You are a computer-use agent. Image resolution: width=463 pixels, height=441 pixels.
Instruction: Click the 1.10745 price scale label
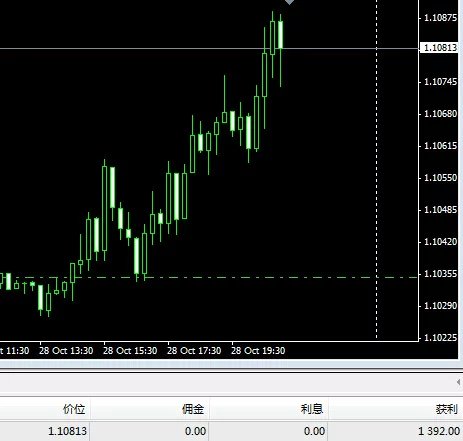pyautogui.click(x=440, y=82)
